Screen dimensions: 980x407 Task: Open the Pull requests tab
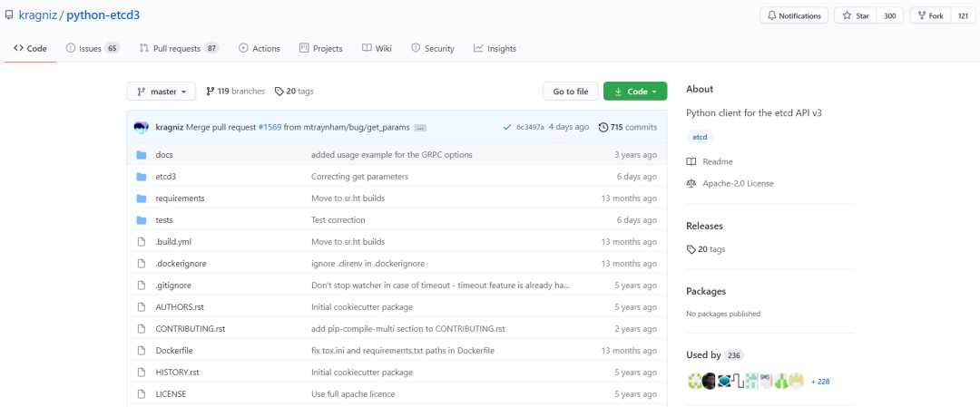tap(179, 48)
